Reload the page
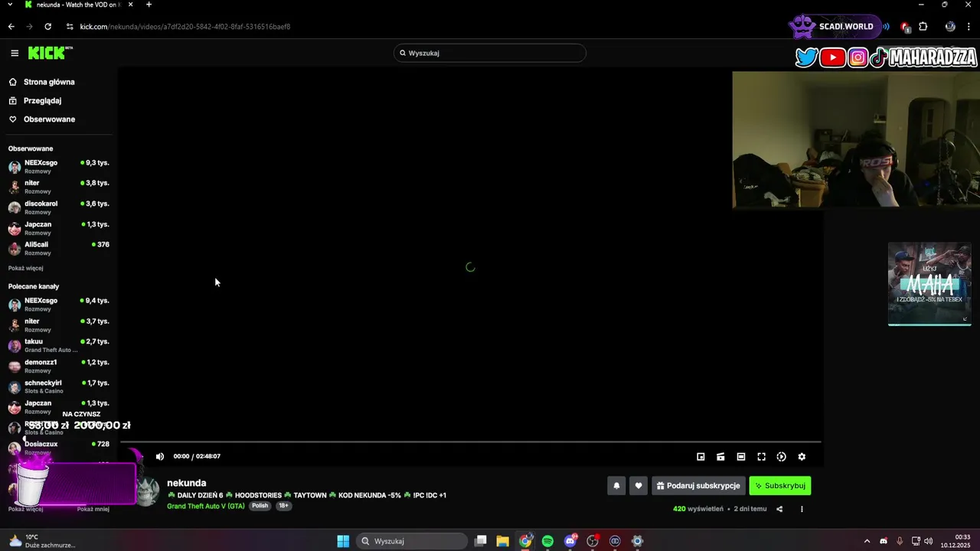 (x=47, y=27)
